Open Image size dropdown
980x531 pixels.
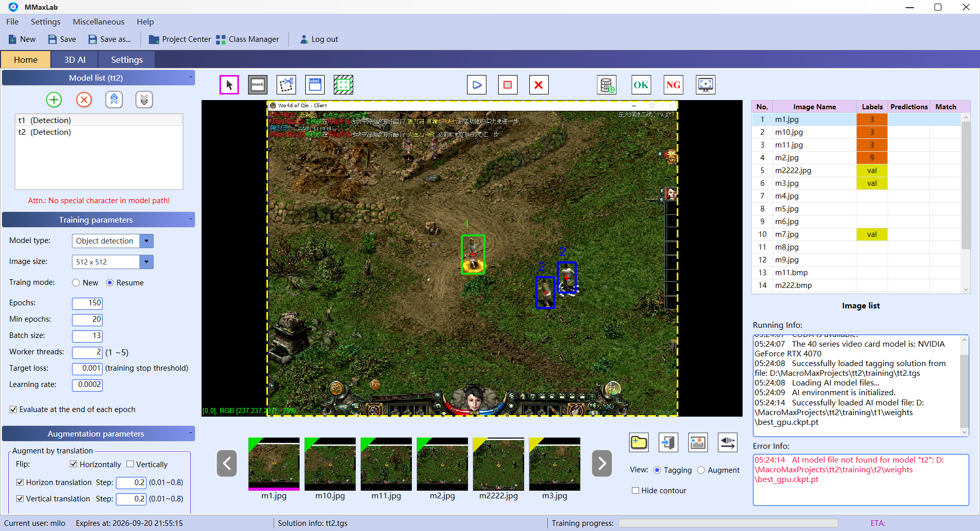point(146,262)
